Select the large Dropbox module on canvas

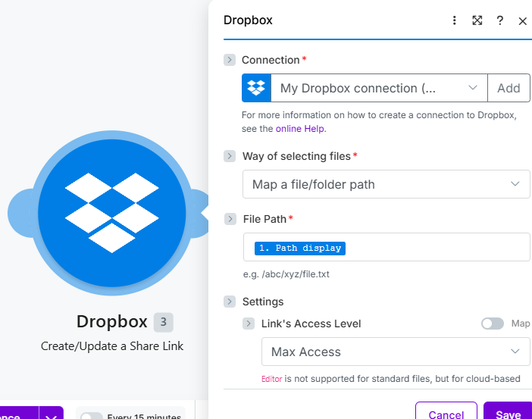coord(112,213)
